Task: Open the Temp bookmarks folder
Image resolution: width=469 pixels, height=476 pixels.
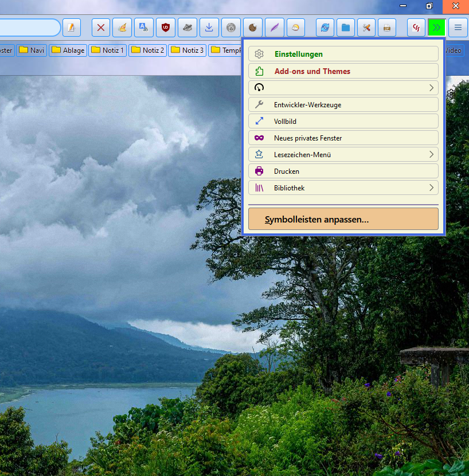Action: pos(225,50)
